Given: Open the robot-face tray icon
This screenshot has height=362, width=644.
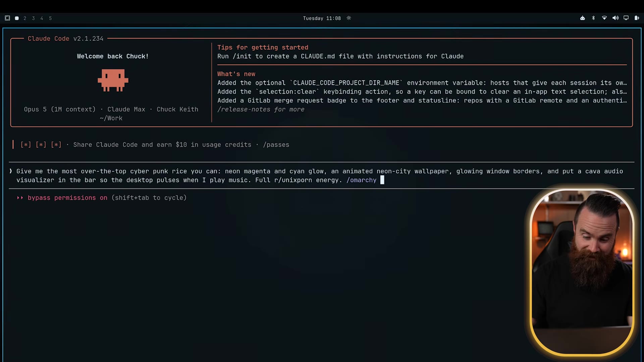Looking at the screenshot, I should point(583,18).
